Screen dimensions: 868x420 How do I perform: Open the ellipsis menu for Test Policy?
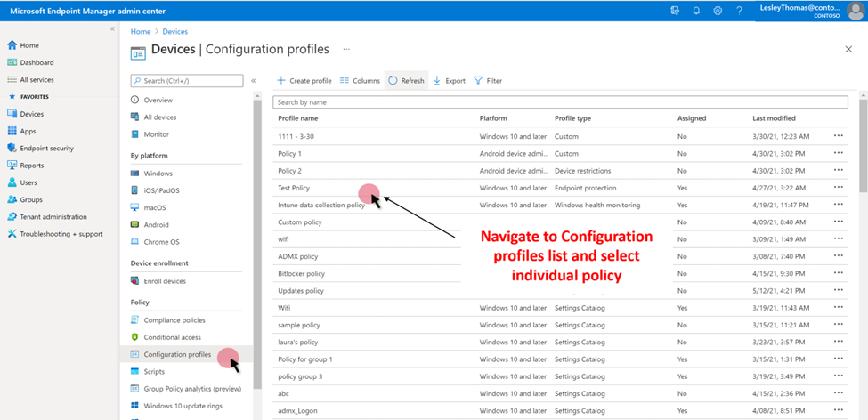click(x=838, y=188)
